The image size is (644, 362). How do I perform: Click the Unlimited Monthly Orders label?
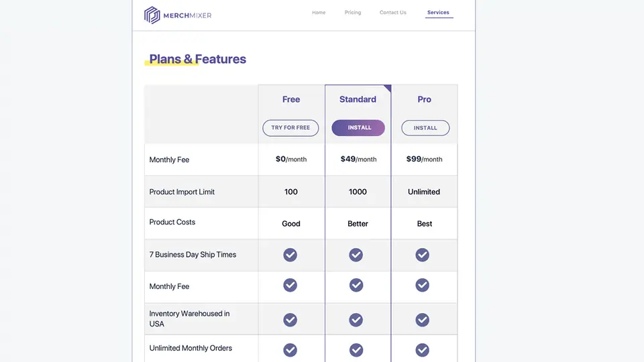coord(191,348)
